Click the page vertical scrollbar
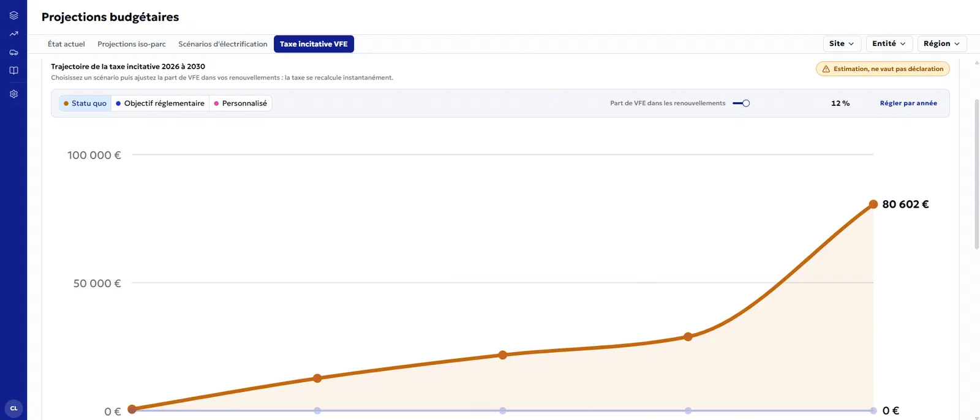The width and height of the screenshot is (980, 420). point(977,174)
